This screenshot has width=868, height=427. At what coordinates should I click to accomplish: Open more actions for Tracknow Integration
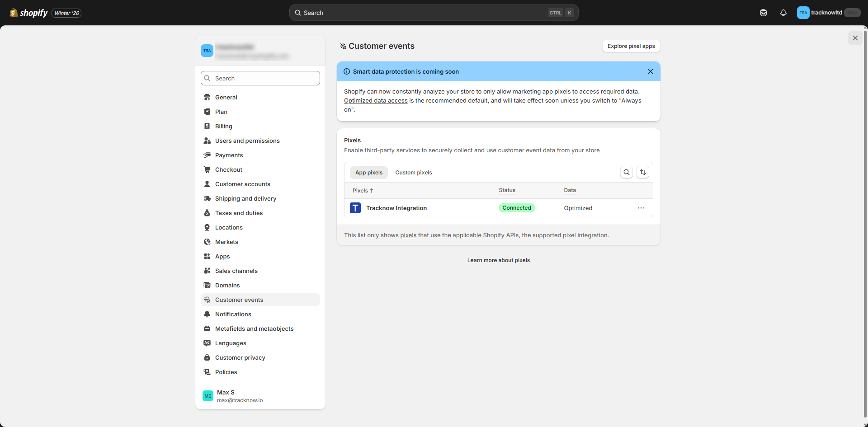point(641,208)
